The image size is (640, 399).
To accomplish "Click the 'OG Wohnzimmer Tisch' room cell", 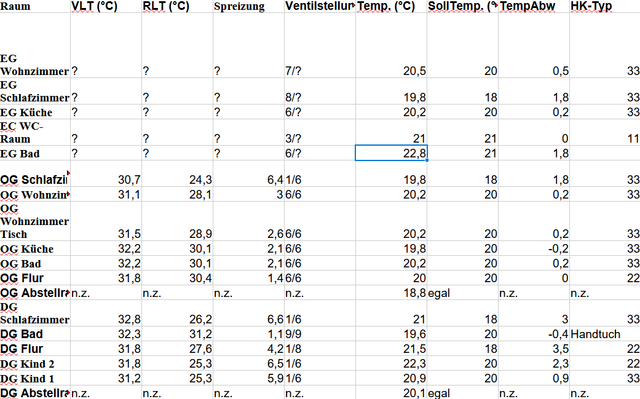I will click(35, 221).
